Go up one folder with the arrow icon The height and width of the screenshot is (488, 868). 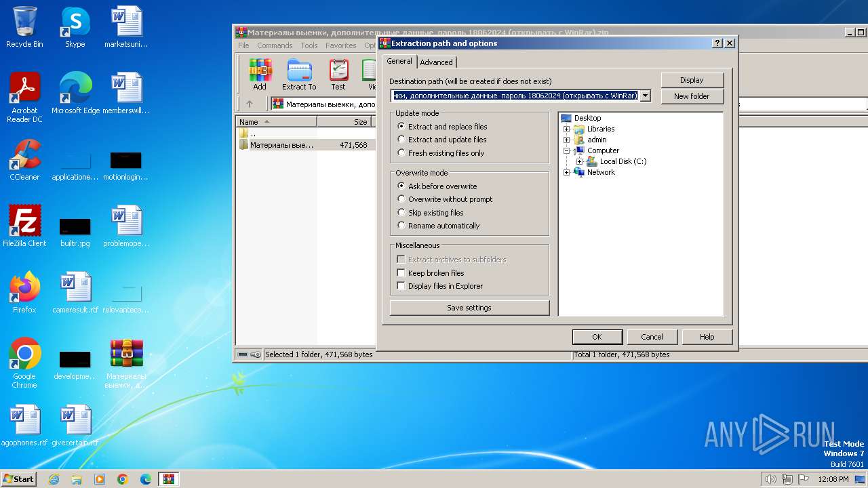click(250, 104)
